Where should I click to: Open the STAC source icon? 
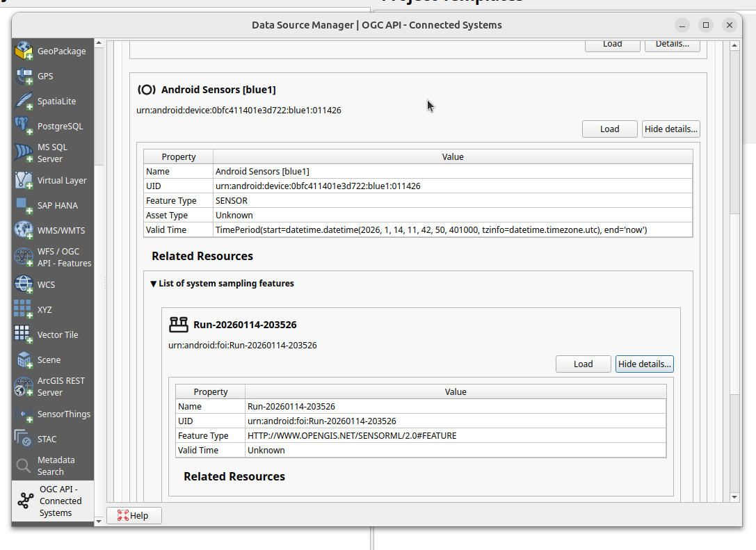[x=24, y=439]
